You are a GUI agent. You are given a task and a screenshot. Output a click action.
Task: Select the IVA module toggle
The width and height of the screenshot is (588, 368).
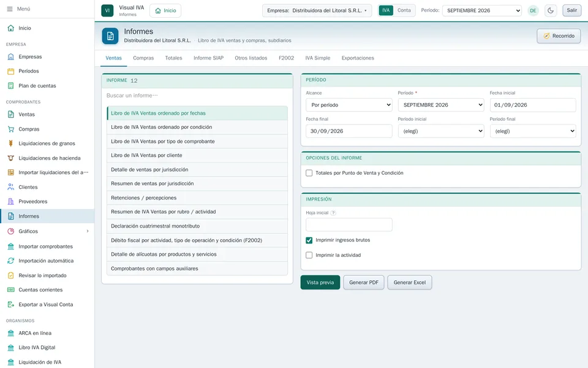pos(386,10)
